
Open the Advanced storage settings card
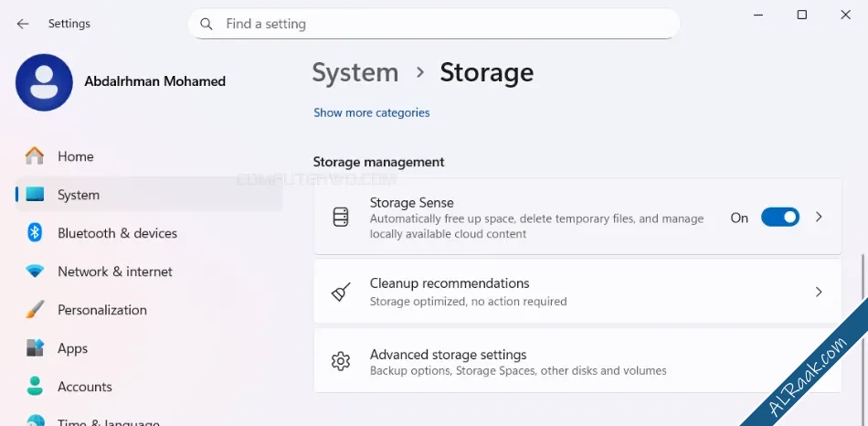tap(577, 361)
